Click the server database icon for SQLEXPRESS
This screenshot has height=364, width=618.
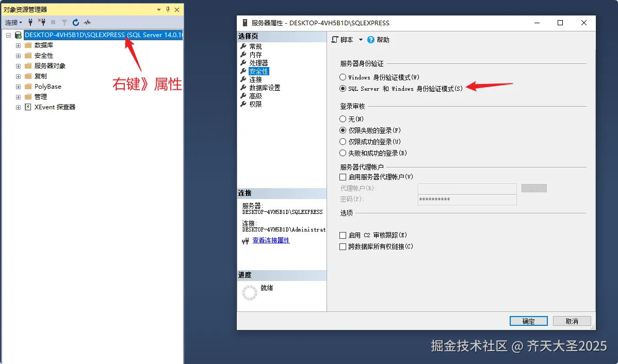click(18, 35)
